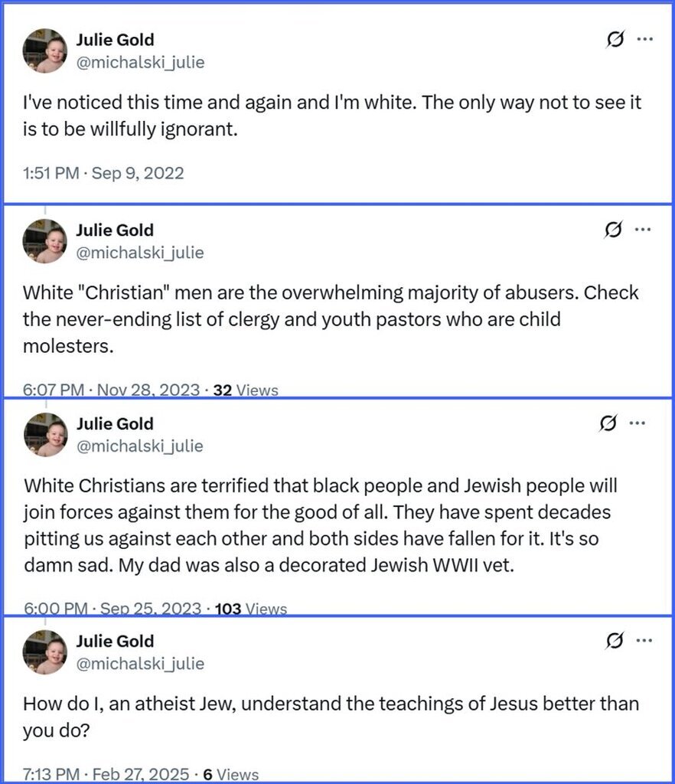675x784 pixels.
Task: Click the avatar on the atheist Jew tweet
Action: pyautogui.click(x=45, y=652)
